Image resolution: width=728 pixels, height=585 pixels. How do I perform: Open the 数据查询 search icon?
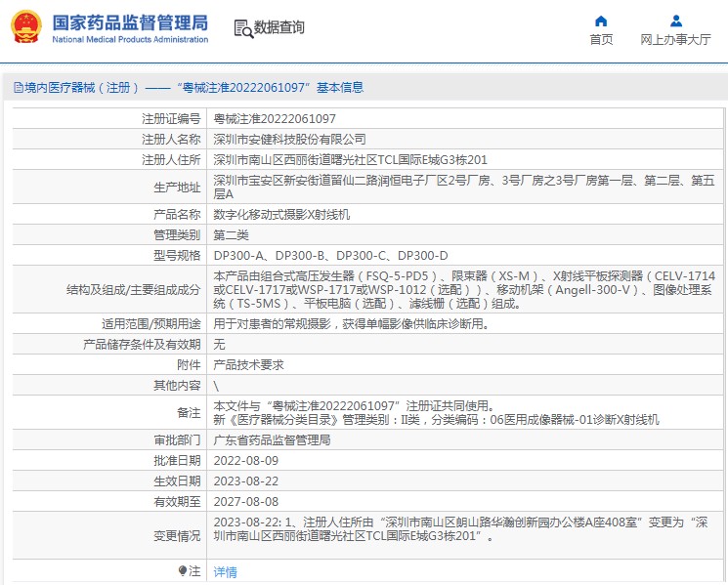[x=243, y=28]
